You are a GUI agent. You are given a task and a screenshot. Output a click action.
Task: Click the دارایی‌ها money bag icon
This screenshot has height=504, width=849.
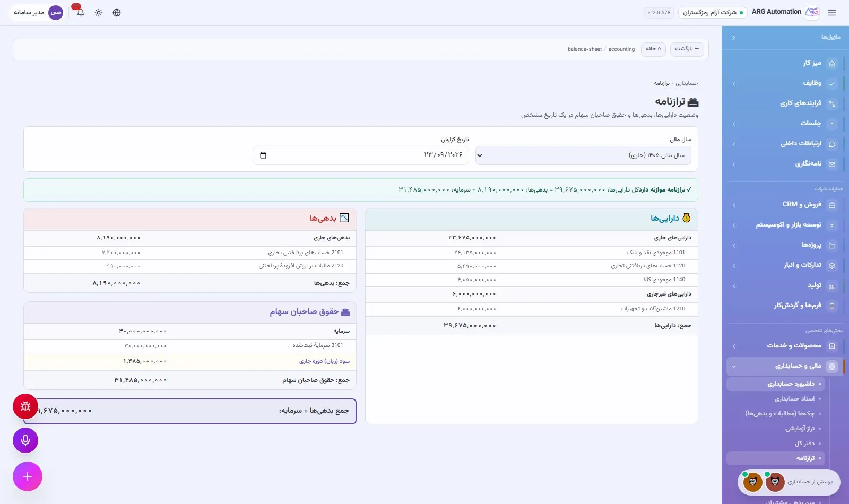point(687,218)
